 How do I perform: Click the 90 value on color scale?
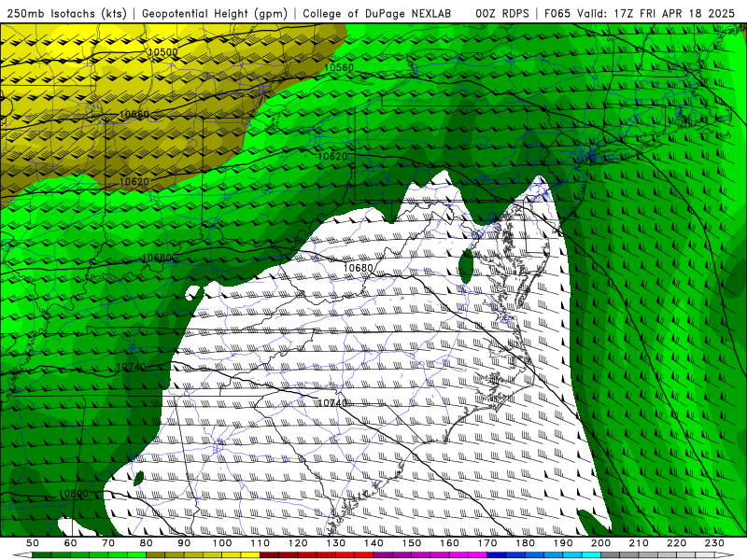tap(184, 543)
